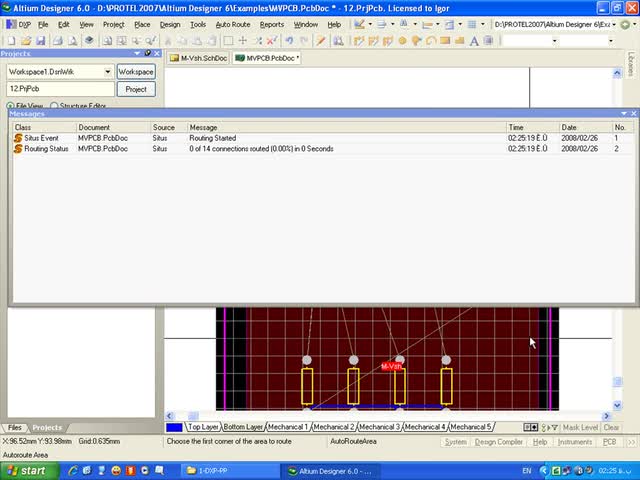Select the Structure Editor radio button

(x=54, y=106)
